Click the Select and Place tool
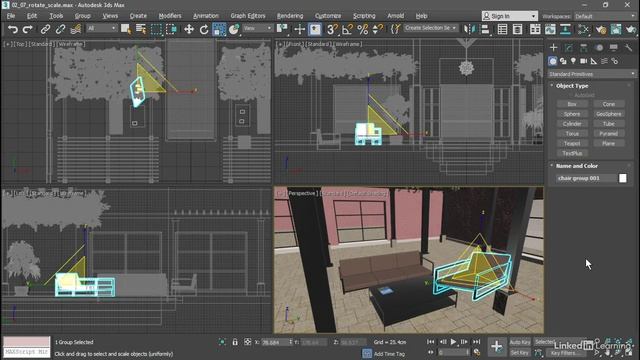Screen dimensions: 640x360 point(234,29)
